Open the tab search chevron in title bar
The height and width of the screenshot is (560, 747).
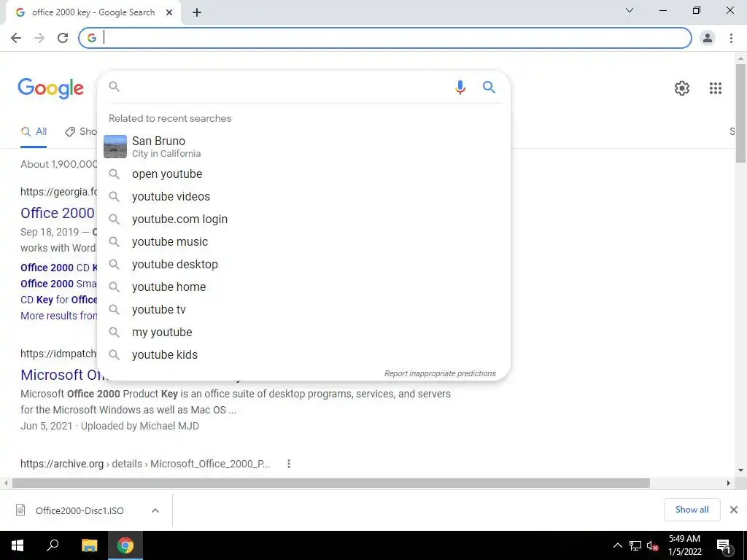coord(630,10)
